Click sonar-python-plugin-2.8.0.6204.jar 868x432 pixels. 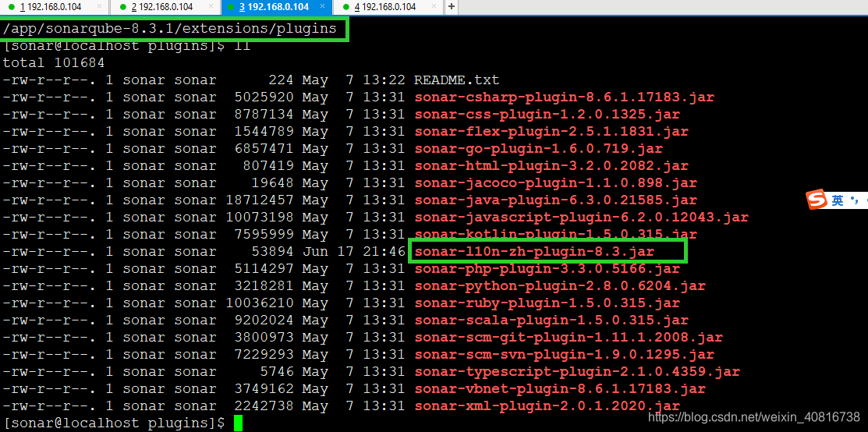[x=560, y=285]
